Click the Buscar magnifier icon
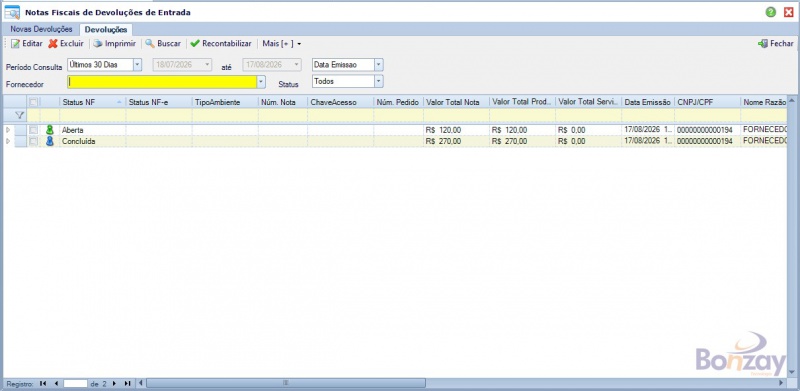This screenshot has height=391, width=800. 149,44
